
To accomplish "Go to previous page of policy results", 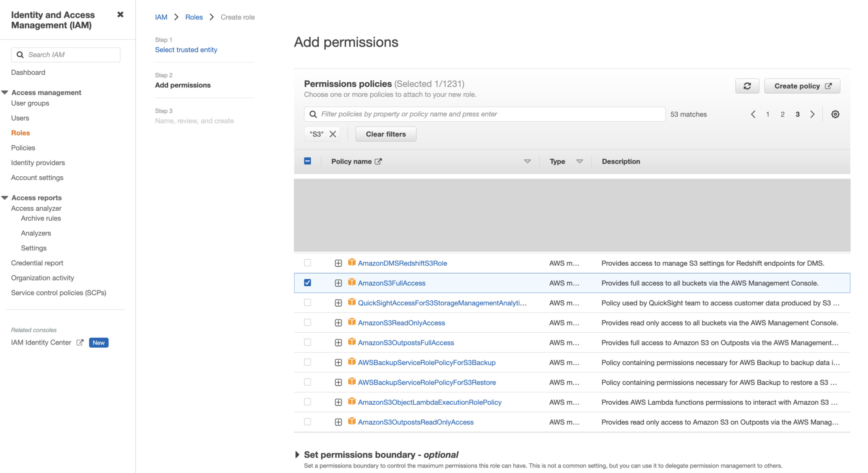I will [x=753, y=114].
